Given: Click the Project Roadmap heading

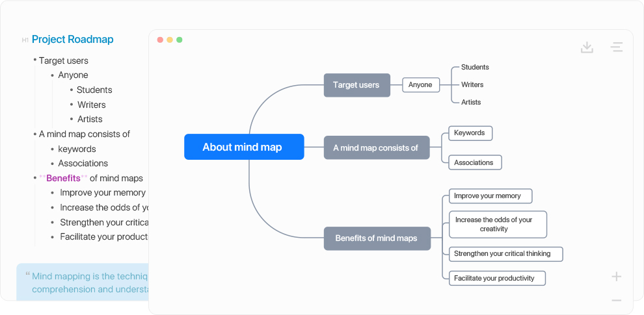Looking at the screenshot, I should click(72, 40).
